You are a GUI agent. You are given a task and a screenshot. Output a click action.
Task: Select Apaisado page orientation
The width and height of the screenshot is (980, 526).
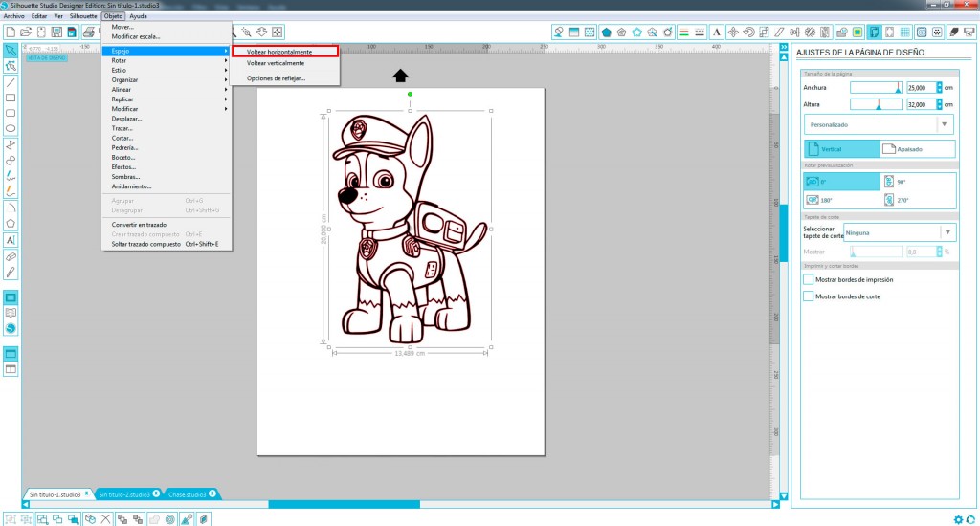[x=918, y=149]
